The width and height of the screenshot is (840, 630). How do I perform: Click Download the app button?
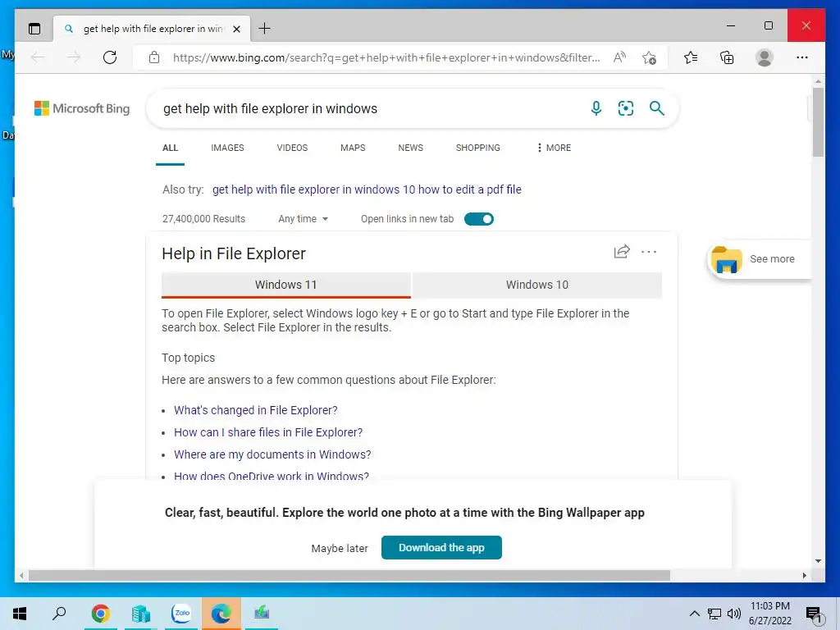point(441,547)
